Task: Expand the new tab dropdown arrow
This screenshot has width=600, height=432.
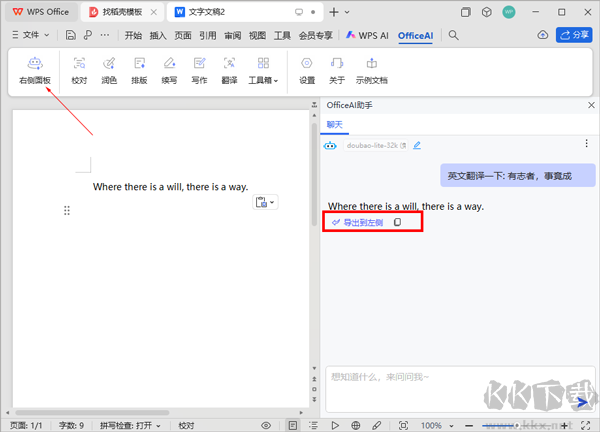Action: (x=347, y=12)
